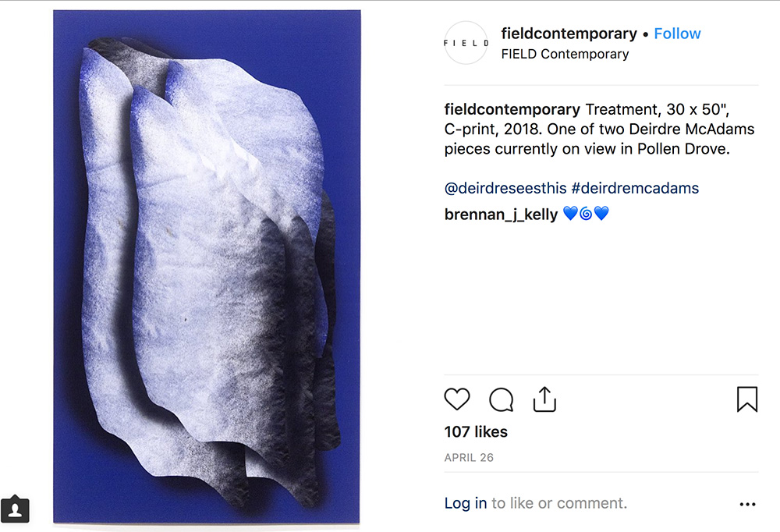Share the post using the upload arrow icon
Viewport: 780px width, 532px height.
pos(544,399)
